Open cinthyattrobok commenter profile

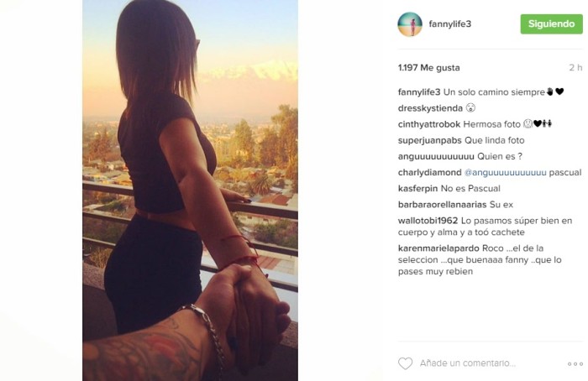click(429, 124)
